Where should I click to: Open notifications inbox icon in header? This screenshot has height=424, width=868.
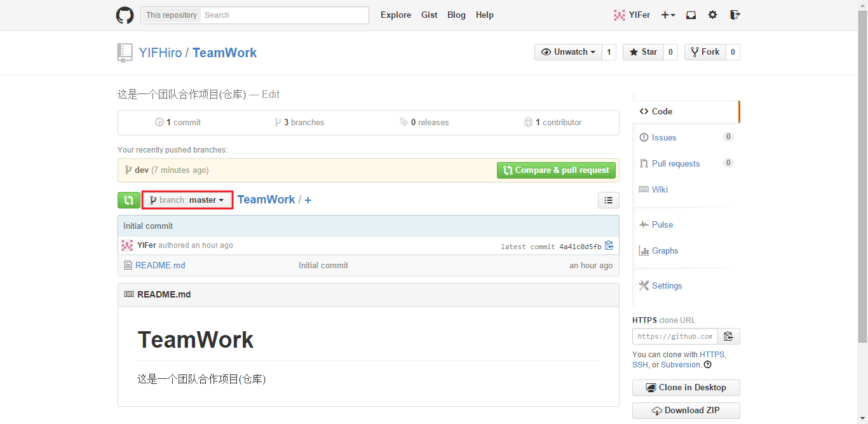pyautogui.click(x=691, y=15)
